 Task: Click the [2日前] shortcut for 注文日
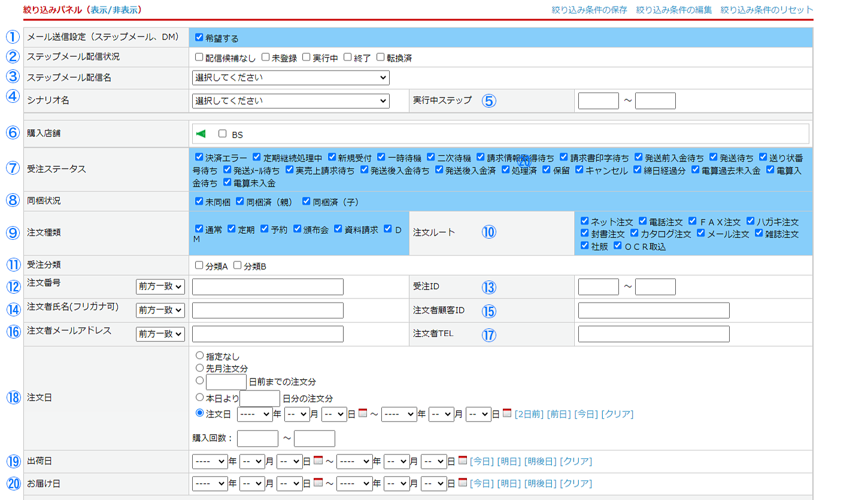[x=529, y=414]
